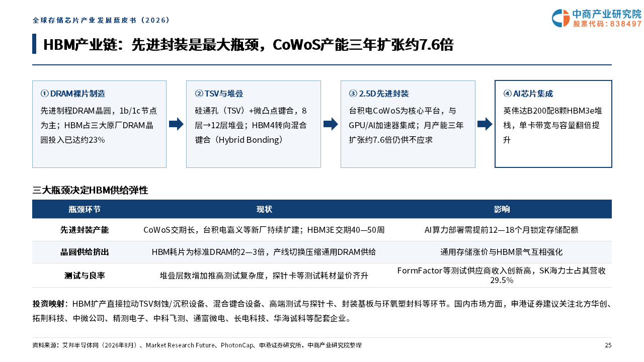Click the 中商产业研究院 logo emblem
The width and height of the screenshot is (644, 362).
(x=560, y=18)
